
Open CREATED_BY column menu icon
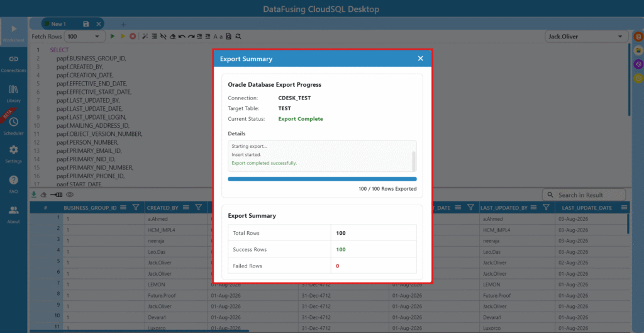(186, 208)
